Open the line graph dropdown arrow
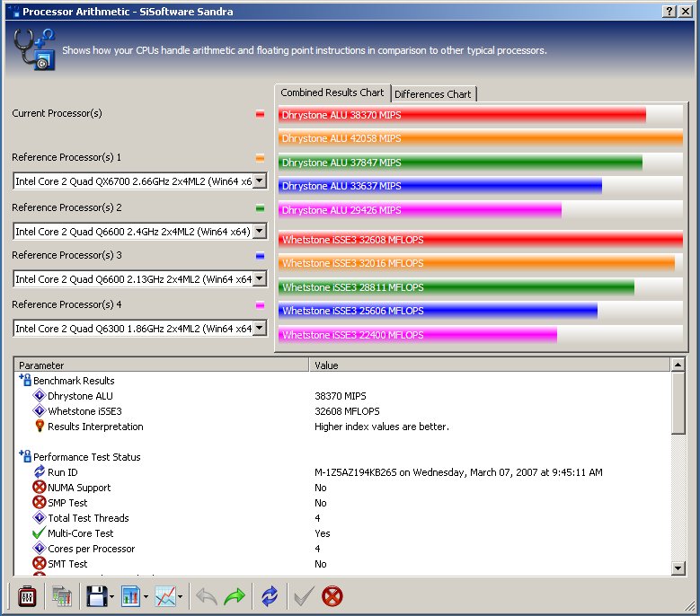Viewport: 700px width, 616px height. (x=180, y=596)
